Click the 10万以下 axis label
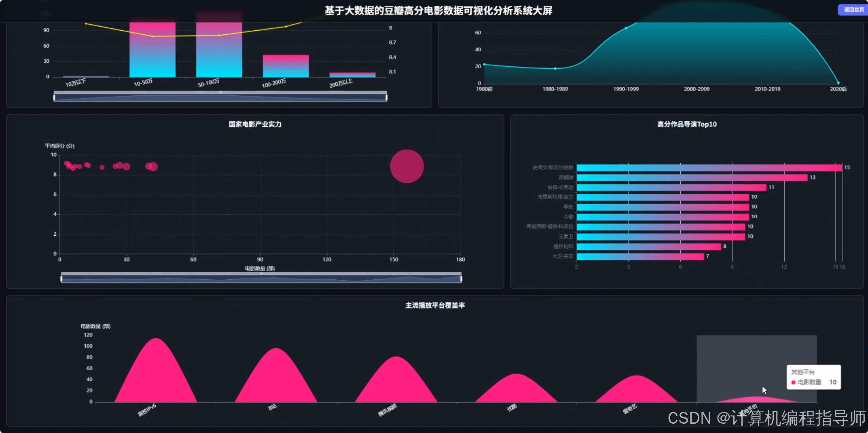This screenshot has width=868, height=433. pyautogui.click(x=76, y=83)
